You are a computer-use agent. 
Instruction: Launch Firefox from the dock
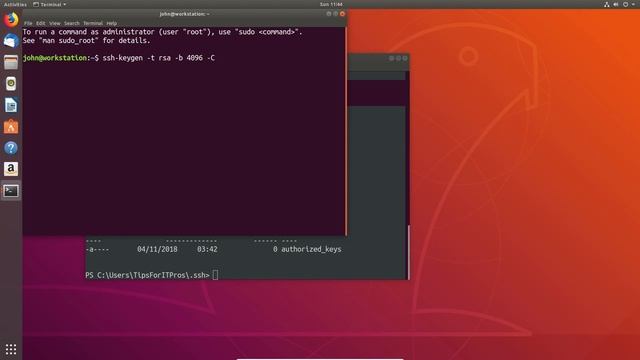click(11, 19)
